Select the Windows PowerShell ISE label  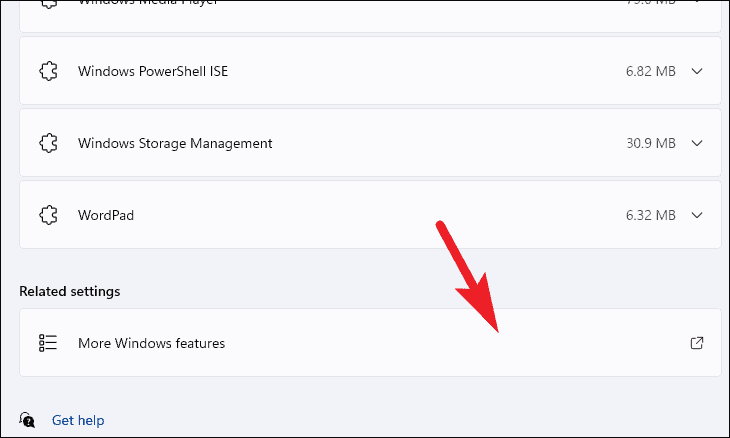coord(153,71)
